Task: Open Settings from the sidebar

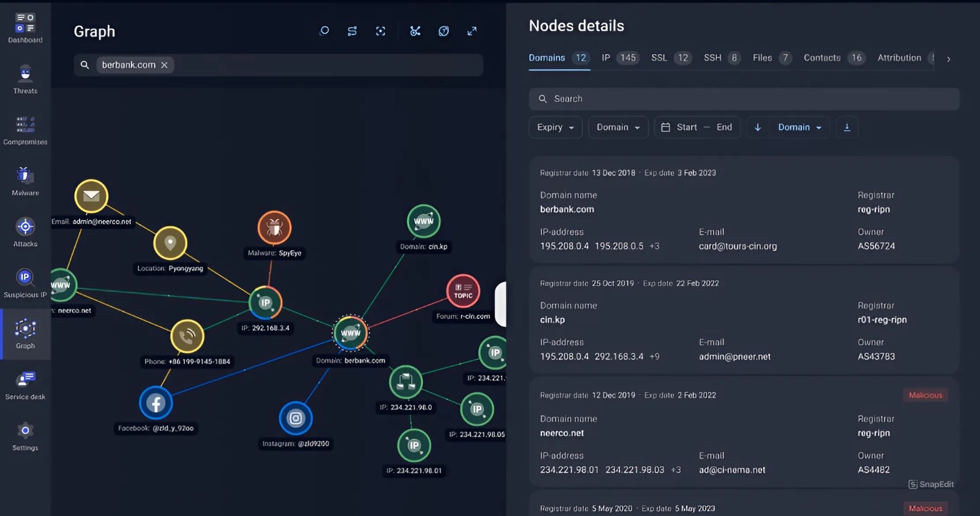Action: [25, 436]
